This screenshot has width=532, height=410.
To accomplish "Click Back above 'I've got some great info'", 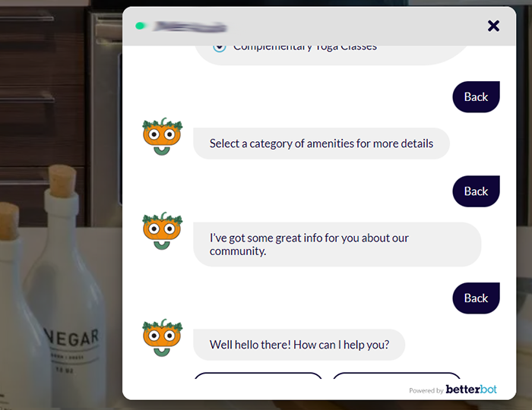I will click(x=476, y=191).
